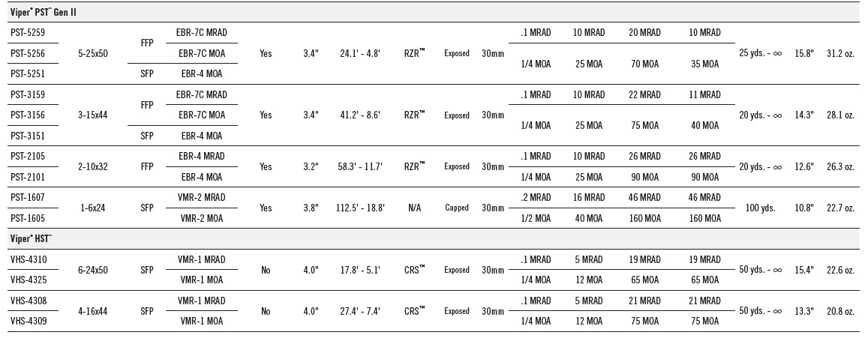Click model number PST-5251
This screenshot has height=341, width=868.
[x=28, y=73]
